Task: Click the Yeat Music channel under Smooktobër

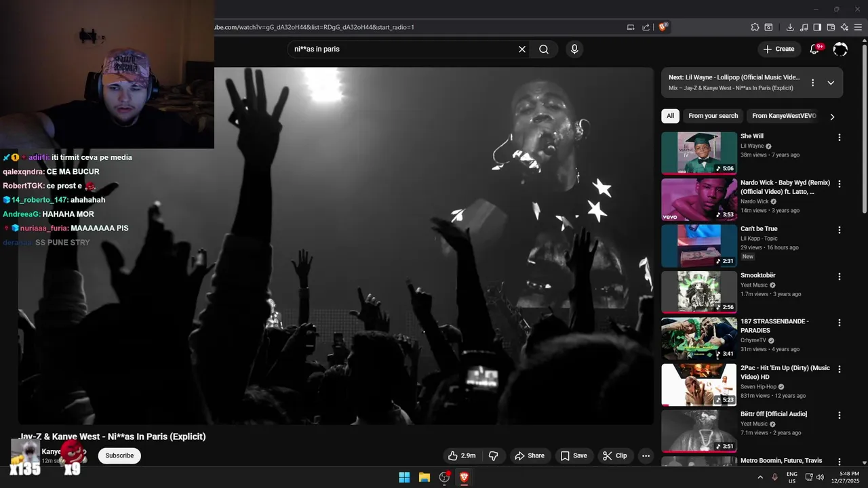Action: click(754, 285)
